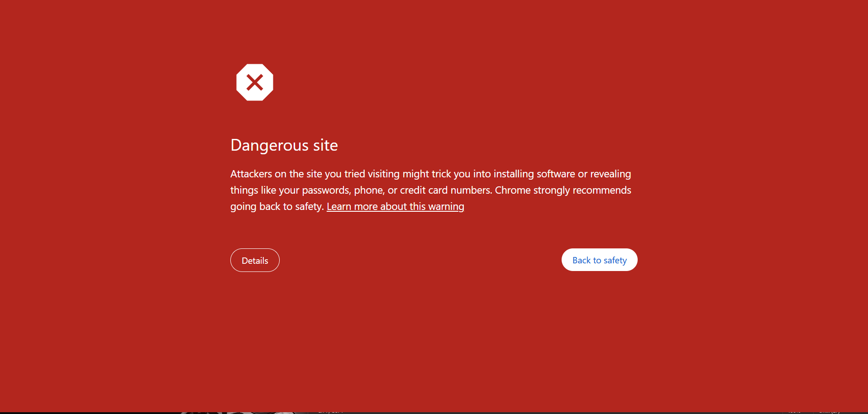Show more details via outlined button
Screen dimensions: 868x414
(255, 260)
